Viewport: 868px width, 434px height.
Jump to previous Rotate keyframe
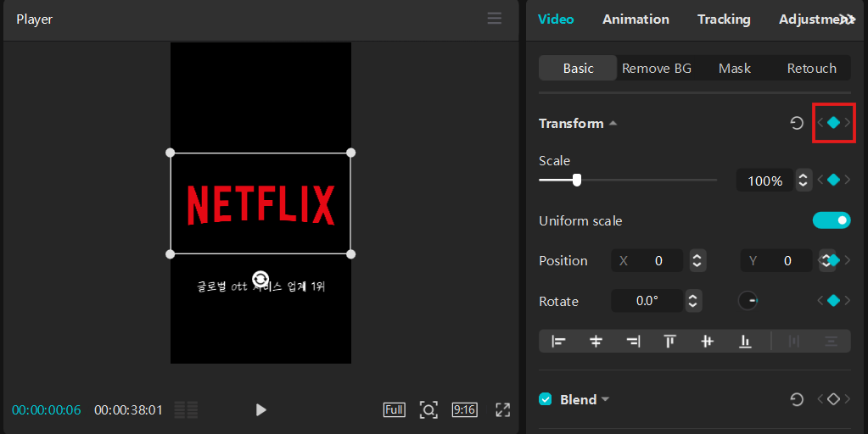click(820, 301)
